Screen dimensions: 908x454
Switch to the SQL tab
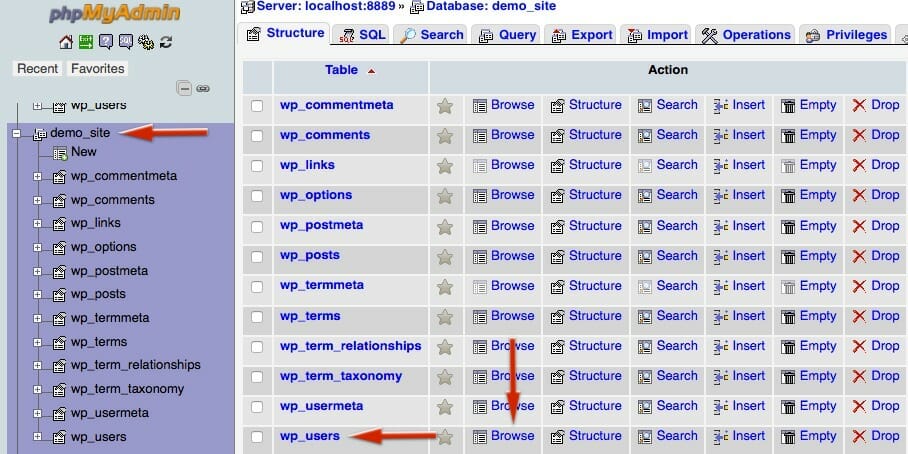(363, 35)
